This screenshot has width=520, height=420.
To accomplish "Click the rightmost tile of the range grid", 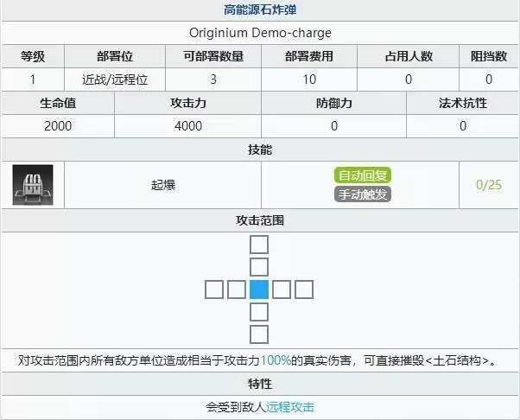I will (304, 290).
